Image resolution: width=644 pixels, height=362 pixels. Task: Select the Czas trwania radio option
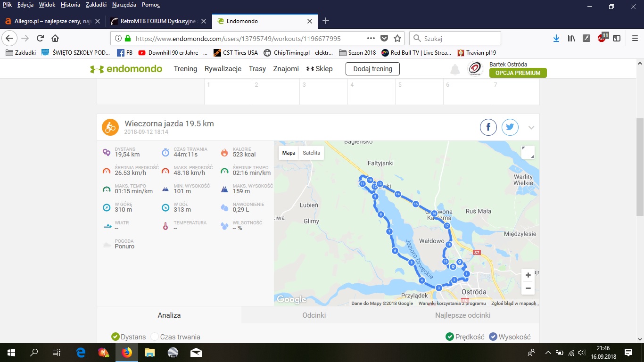tap(155, 337)
